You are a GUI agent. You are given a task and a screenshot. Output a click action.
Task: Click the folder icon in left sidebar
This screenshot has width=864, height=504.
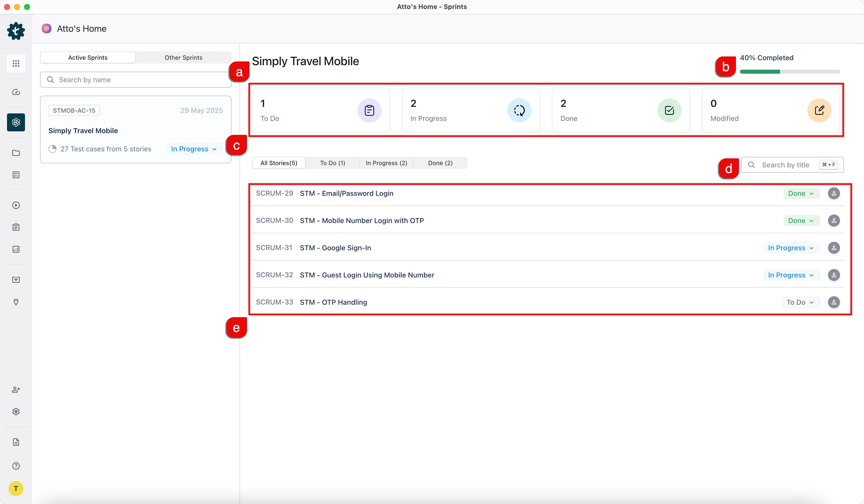point(16,153)
